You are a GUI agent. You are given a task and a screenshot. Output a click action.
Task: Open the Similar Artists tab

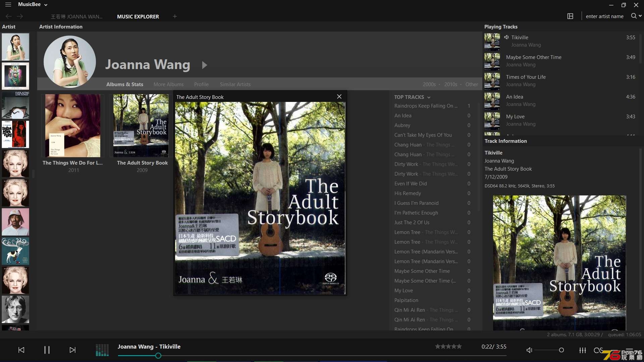click(x=235, y=84)
